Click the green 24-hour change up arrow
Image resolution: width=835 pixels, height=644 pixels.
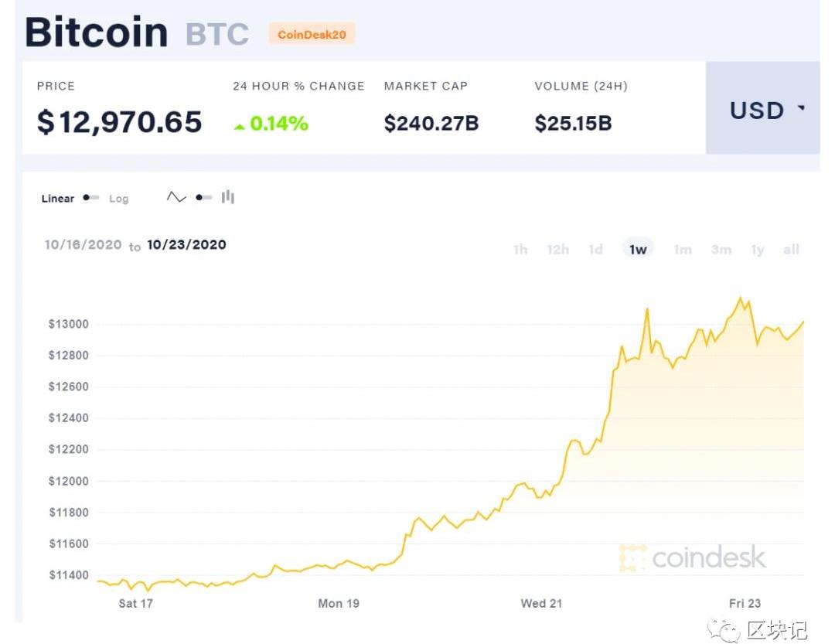pos(240,125)
